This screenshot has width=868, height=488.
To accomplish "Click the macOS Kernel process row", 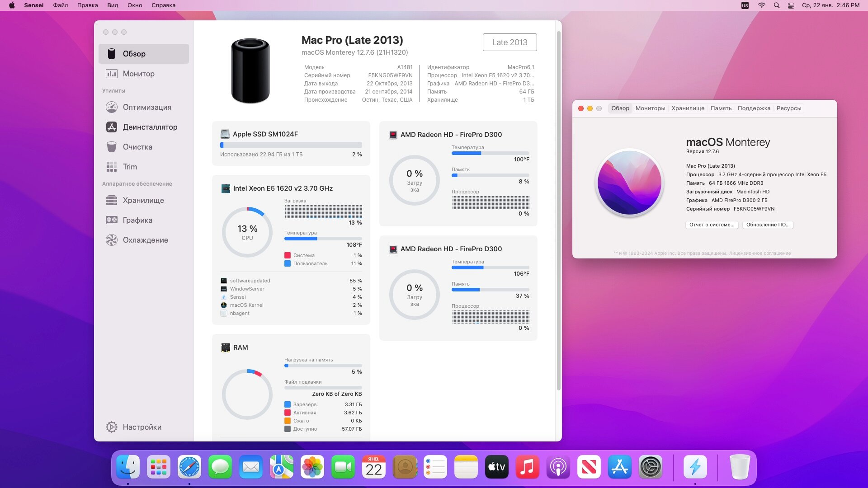I will pyautogui.click(x=291, y=305).
